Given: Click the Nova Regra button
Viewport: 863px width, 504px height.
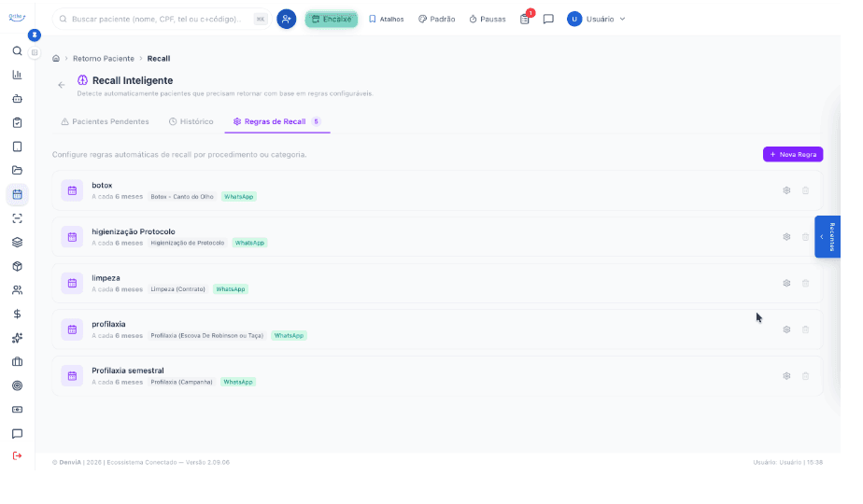Looking at the screenshot, I should 793,155.
